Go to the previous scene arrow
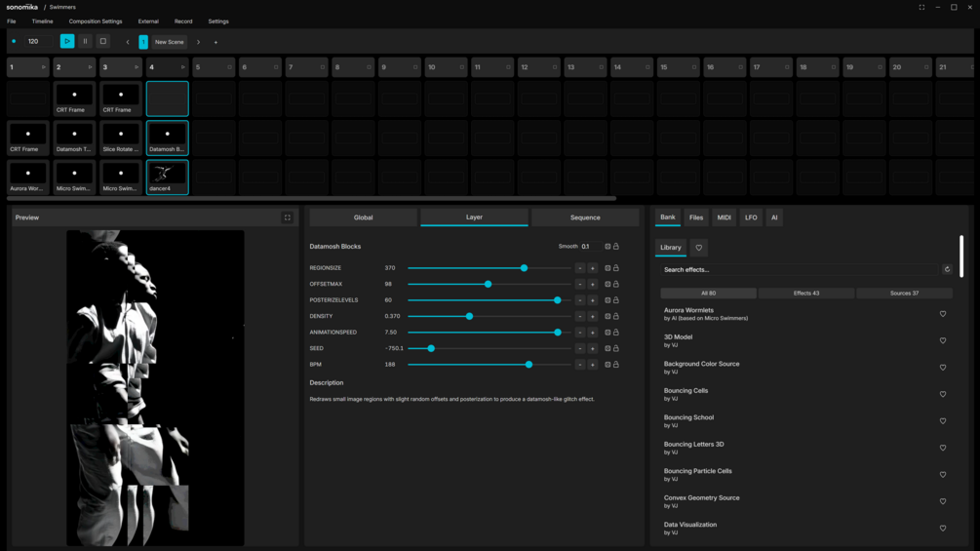980x551 pixels. click(128, 42)
